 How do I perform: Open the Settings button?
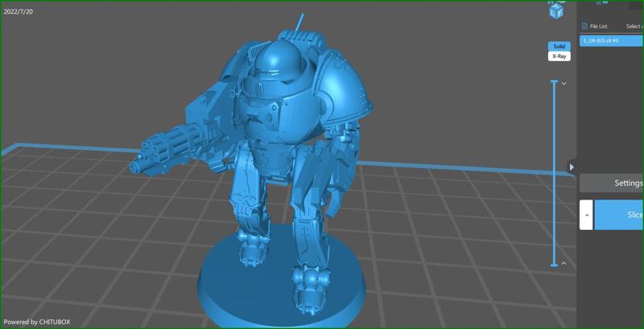pos(612,183)
